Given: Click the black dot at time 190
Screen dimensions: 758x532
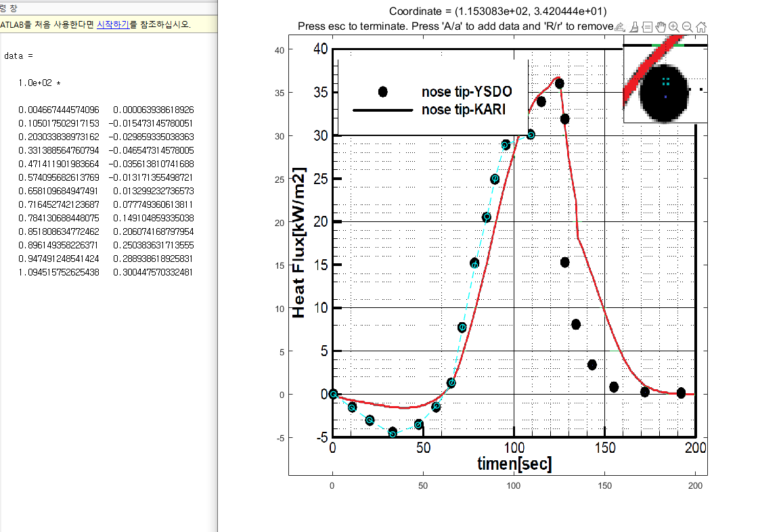Looking at the screenshot, I should tap(681, 393).
